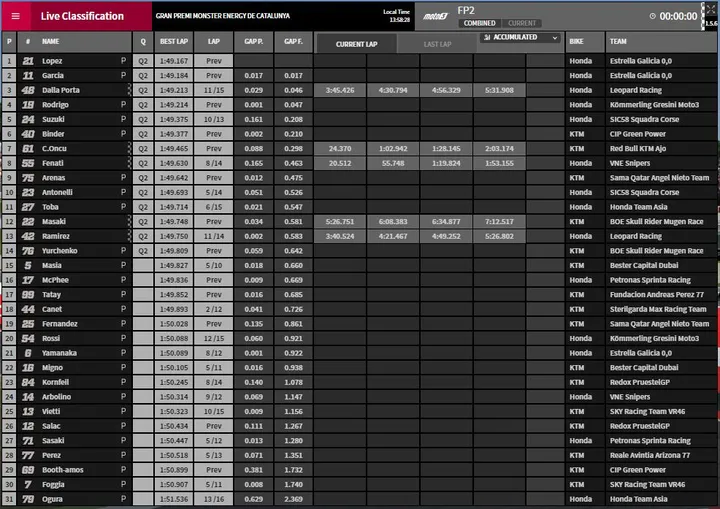The width and height of the screenshot is (720, 509).
Task: Click the Gap F. column header
Action: coord(293,41)
